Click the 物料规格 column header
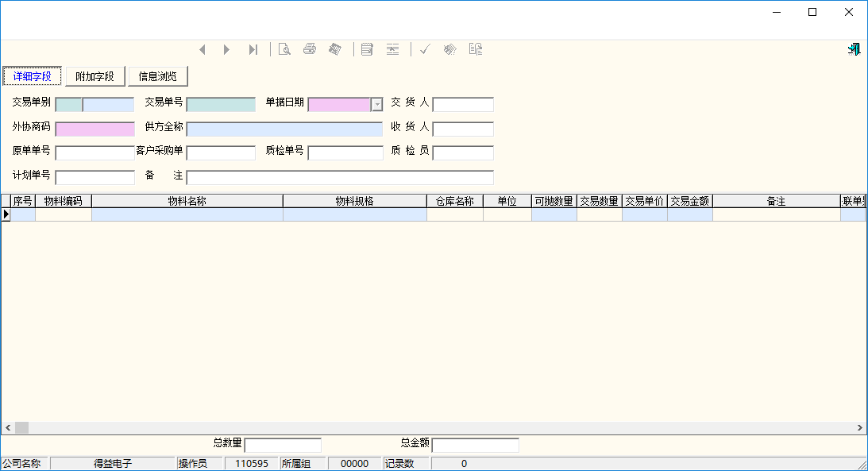 point(355,201)
